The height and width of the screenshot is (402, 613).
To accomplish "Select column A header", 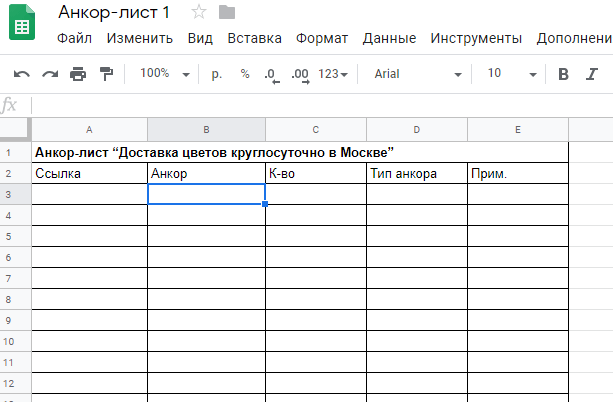I will [89, 130].
